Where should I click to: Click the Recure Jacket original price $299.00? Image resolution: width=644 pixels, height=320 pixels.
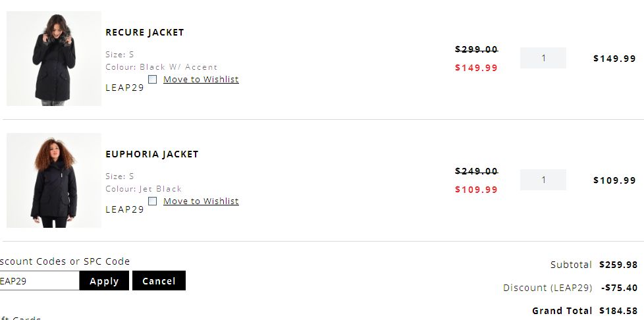click(x=477, y=49)
